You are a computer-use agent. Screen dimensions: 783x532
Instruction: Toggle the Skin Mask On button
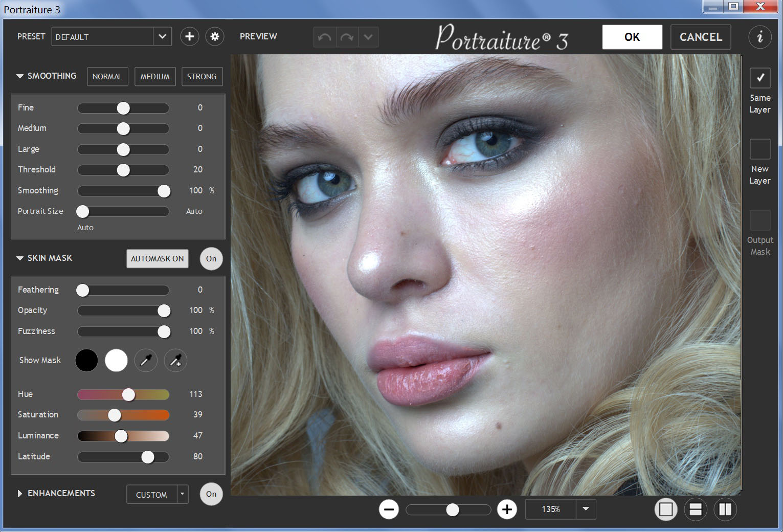pyautogui.click(x=211, y=259)
